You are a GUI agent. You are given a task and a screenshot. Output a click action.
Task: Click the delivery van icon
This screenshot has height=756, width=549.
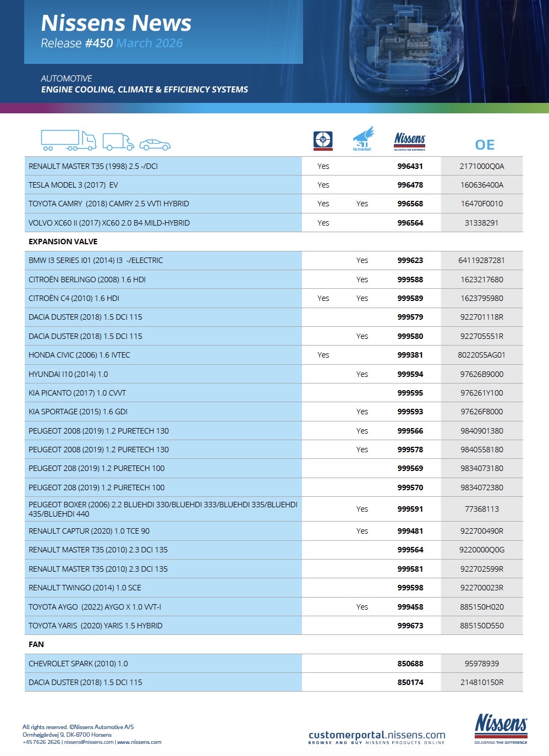click(x=118, y=142)
